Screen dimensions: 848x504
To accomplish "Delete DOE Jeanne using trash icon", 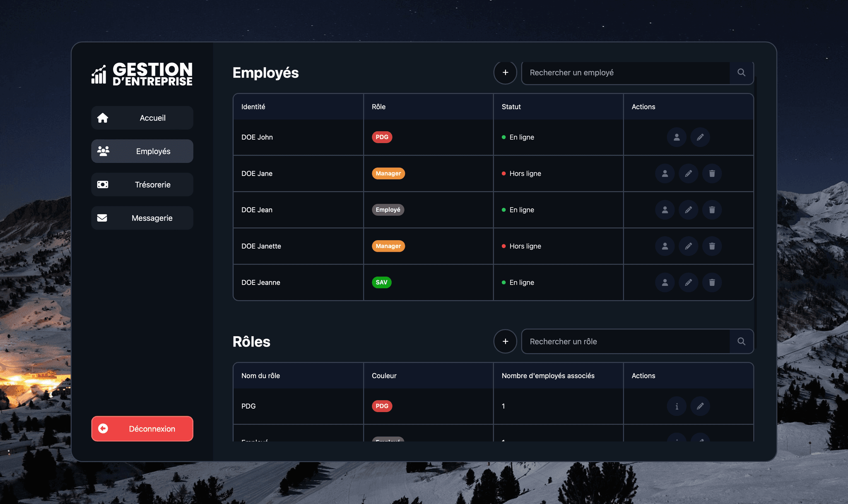I will click(712, 282).
